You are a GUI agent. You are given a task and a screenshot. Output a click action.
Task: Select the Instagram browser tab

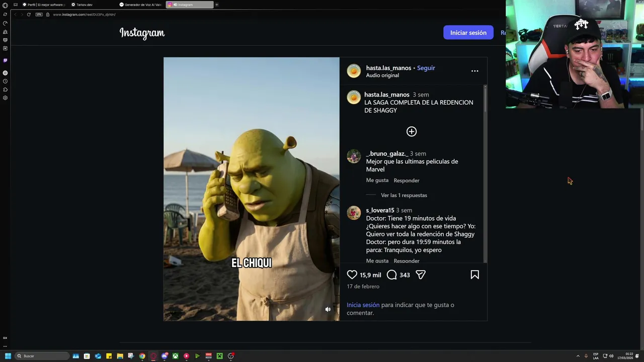[x=190, y=5]
